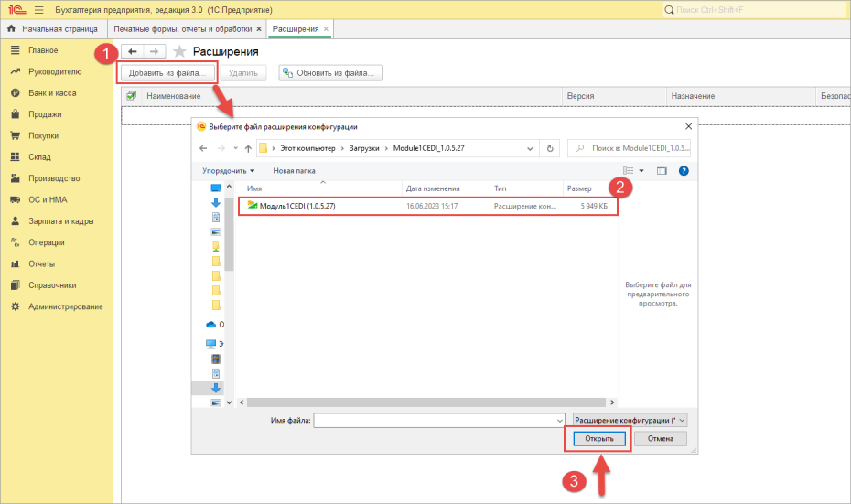Click Добавить из файла button
This screenshot has width=851, height=504.
coord(167,72)
